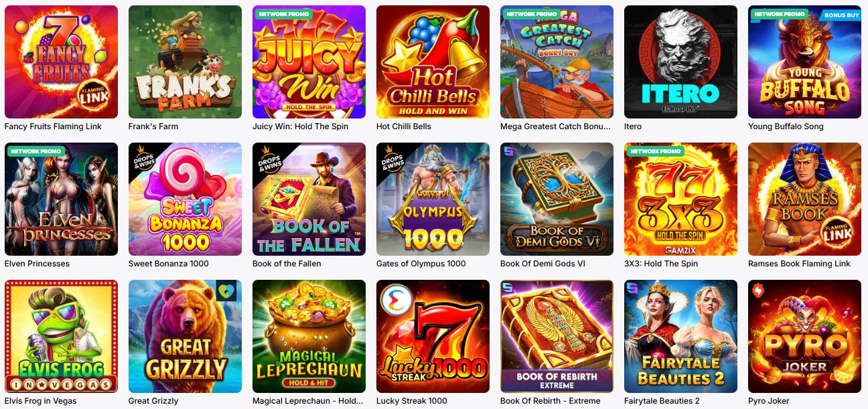Click the Hot Chilli Bells title text
This screenshot has width=868, height=409.
coord(404,127)
